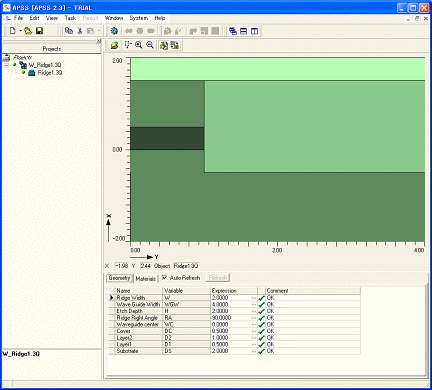Click the Object name field Ridge1.3Q
The height and width of the screenshot is (390, 432).
[x=186, y=266]
